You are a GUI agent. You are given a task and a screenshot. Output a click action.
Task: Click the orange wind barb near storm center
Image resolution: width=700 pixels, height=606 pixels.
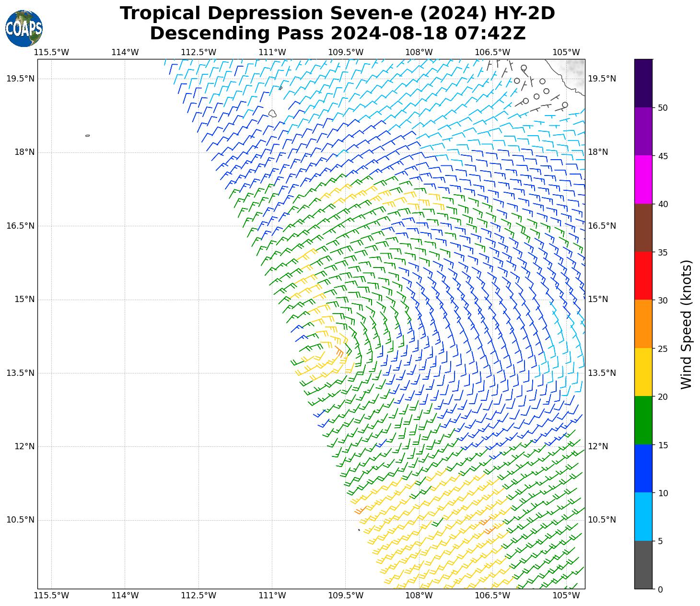pyautogui.click(x=339, y=352)
